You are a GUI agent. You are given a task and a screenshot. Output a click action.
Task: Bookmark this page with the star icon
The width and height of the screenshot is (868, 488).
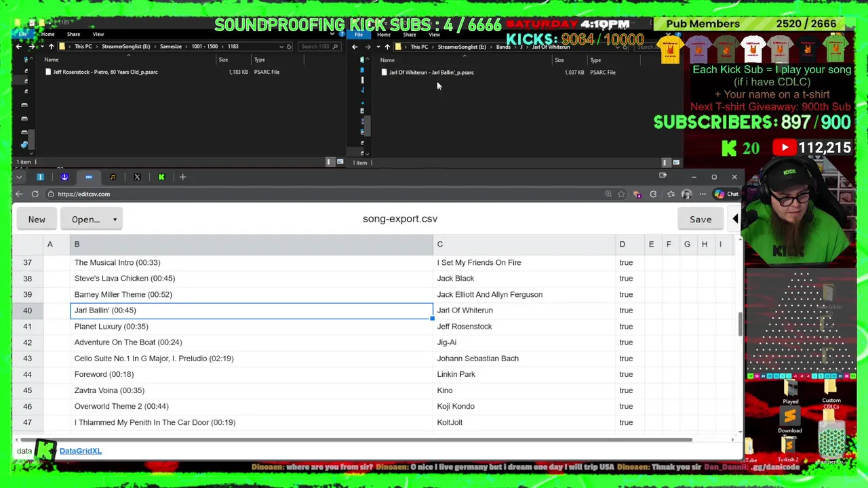pyautogui.click(x=621, y=194)
